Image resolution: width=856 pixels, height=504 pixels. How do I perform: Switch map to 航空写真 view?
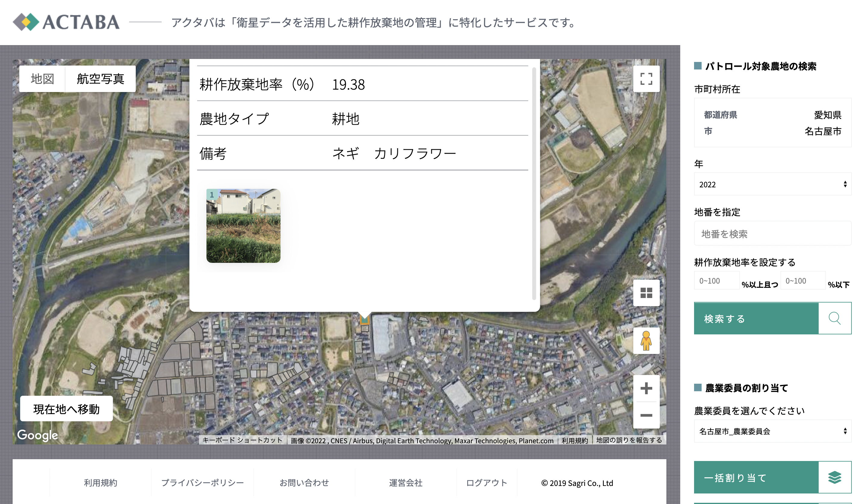pos(100,79)
